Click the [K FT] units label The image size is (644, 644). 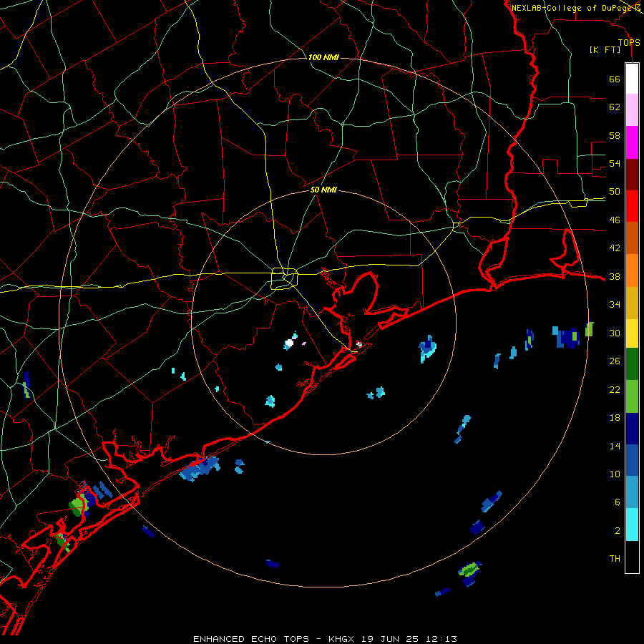pos(605,50)
